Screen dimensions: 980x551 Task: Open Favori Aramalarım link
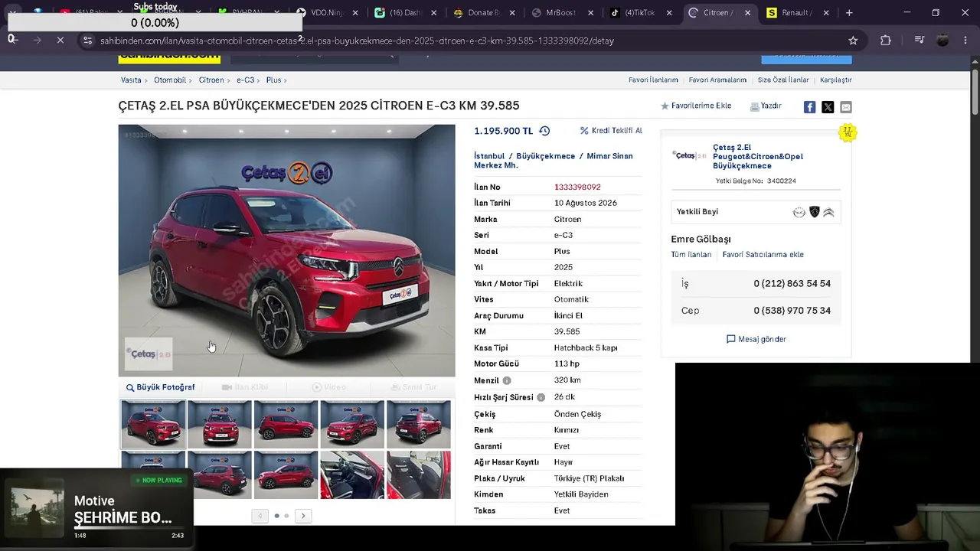[717, 80]
